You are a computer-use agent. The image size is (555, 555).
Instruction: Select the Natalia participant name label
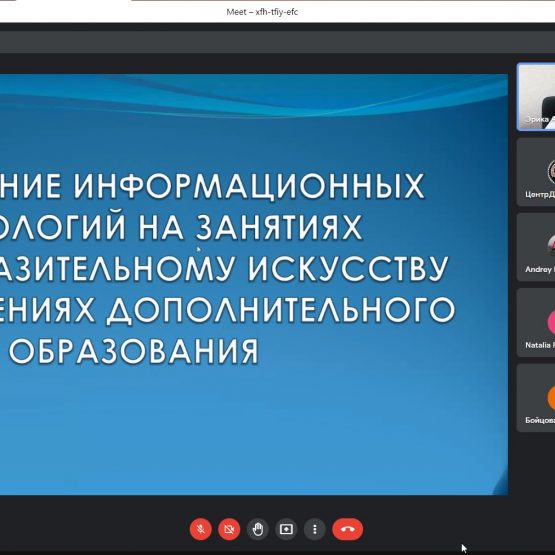[540, 345]
